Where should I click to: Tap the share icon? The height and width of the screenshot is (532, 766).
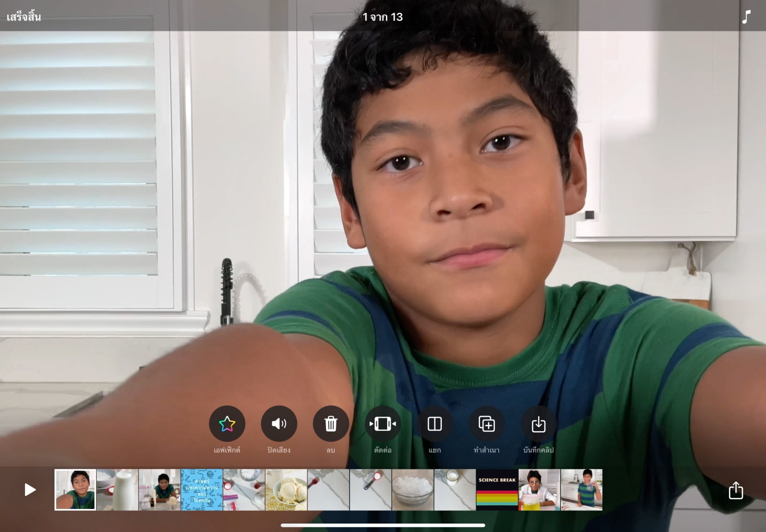(x=735, y=490)
